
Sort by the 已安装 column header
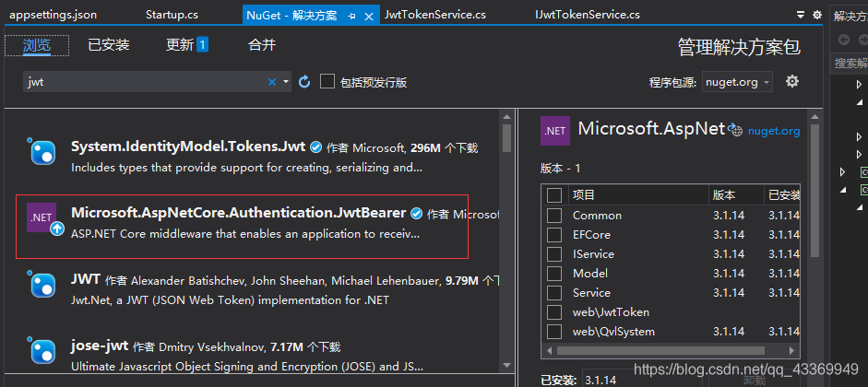[782, 195]
